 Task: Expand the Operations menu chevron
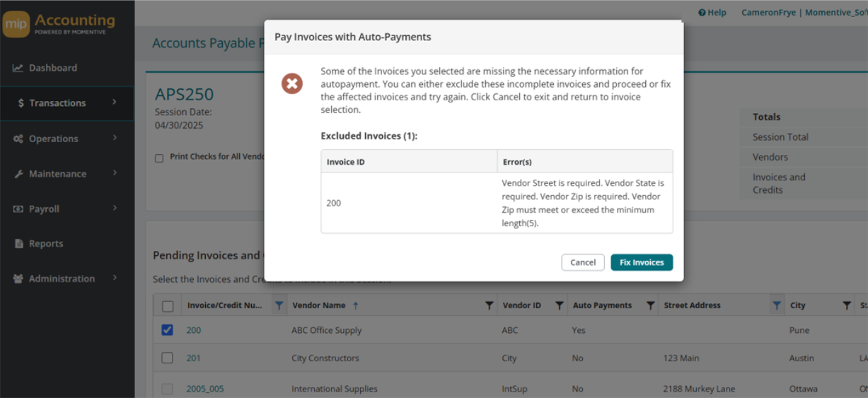tap(115, 138)
